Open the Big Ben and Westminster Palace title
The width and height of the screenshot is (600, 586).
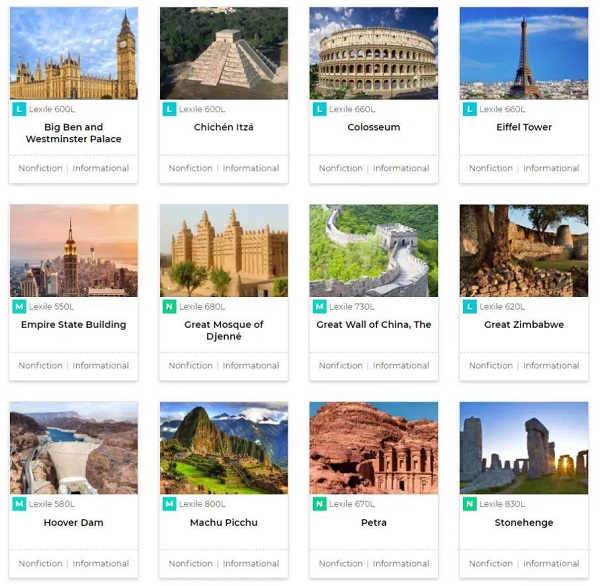(x=73, y=133)
